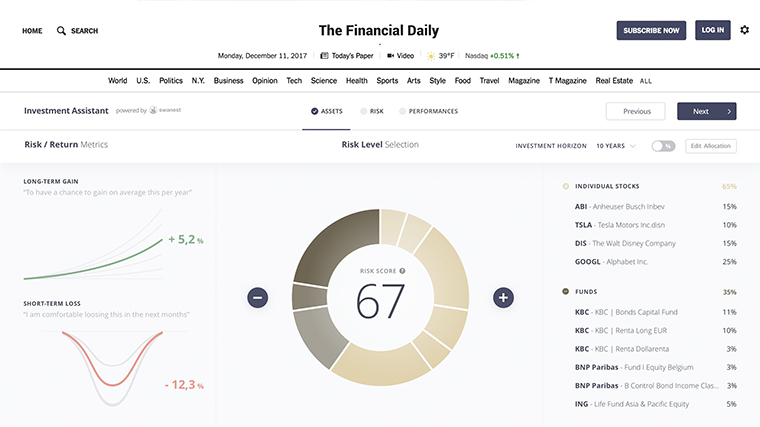Click the Today's Paper newspaper icon

point(324,56)
